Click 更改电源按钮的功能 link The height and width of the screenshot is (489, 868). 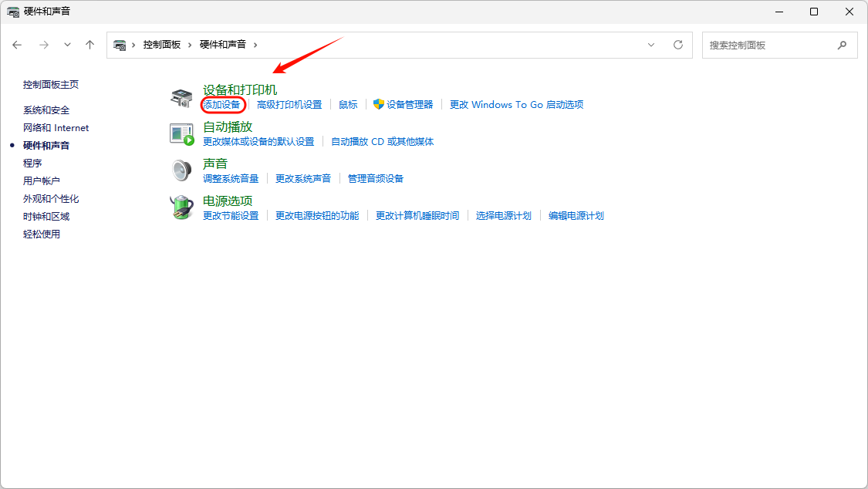pyautogui.click(x=317, y=216)
